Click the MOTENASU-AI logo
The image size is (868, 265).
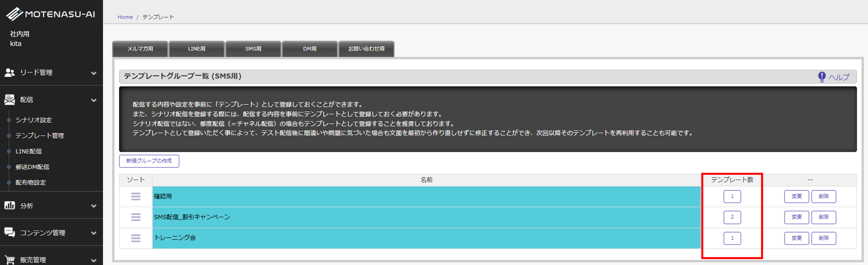click(51, 14)
